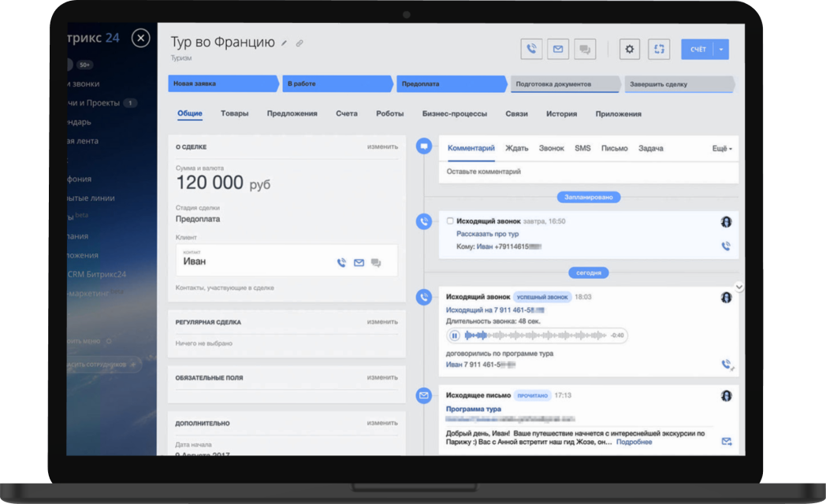The height and width of the screenshot is (504, 826).
Task: Click the avatar in the planned call card
Action: pyautogui.click(x=727, y=222)
